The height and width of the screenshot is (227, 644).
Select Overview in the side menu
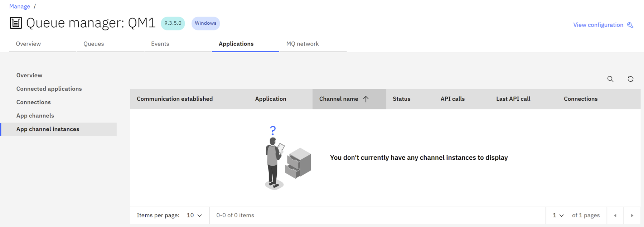(59, 76)
